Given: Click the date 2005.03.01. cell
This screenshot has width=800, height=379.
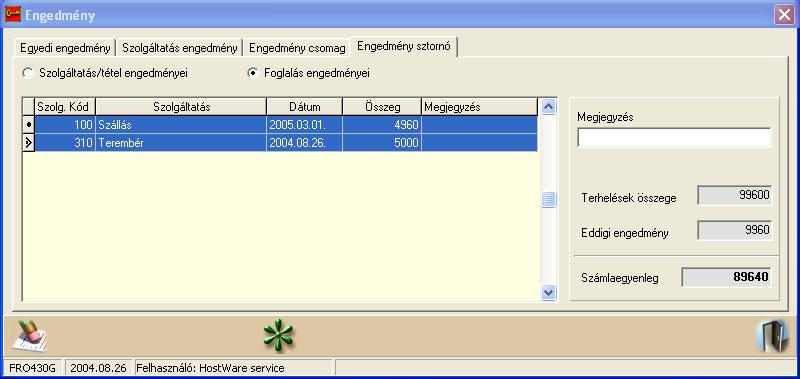Looking at the screenshot, I should pos(305,125).
